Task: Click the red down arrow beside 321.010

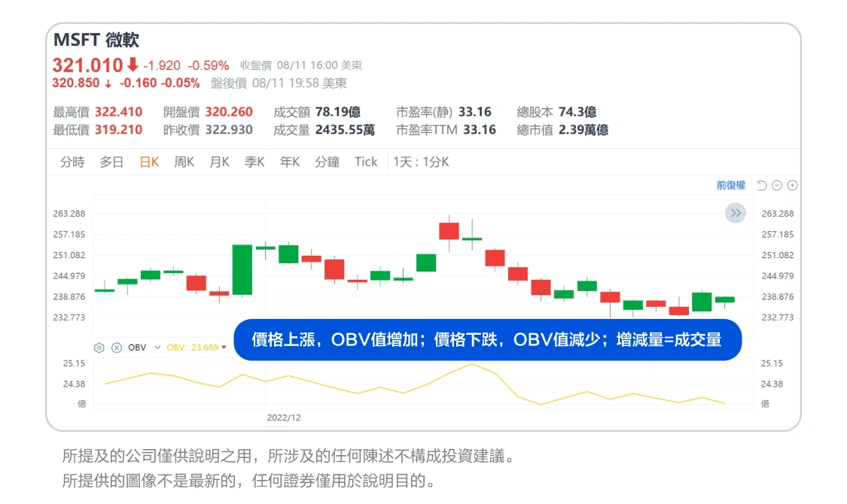Action: point(133,65)
